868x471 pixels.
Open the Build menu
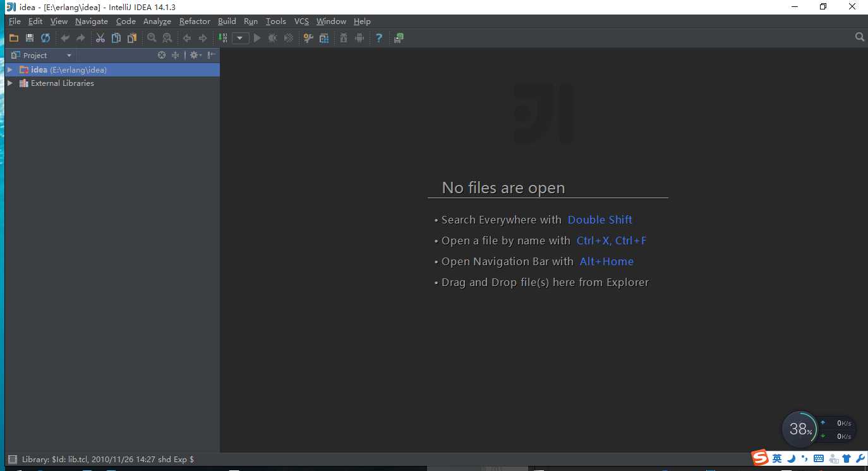coord(227,21)
